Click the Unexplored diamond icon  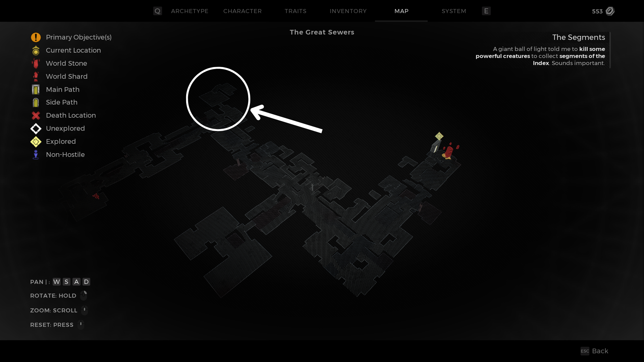tap(35, 129)
